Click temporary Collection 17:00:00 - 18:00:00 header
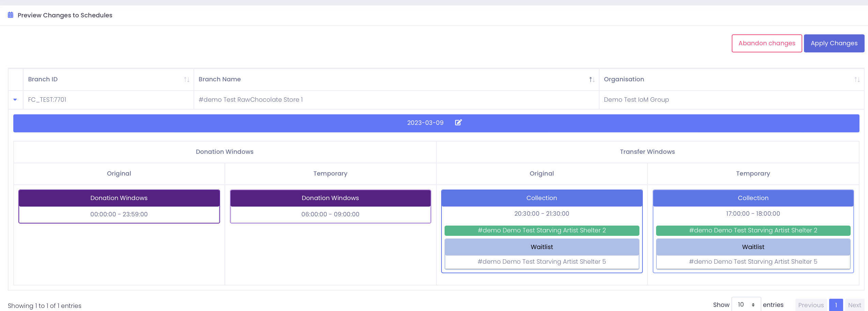The height and width of the screenshot is (311, 868). point(753,198)
